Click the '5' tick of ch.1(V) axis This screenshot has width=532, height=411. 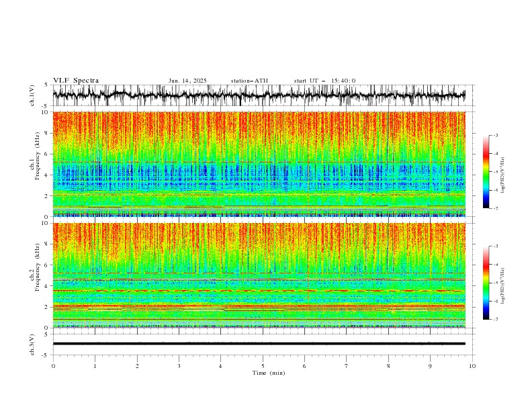coord(47,85)
